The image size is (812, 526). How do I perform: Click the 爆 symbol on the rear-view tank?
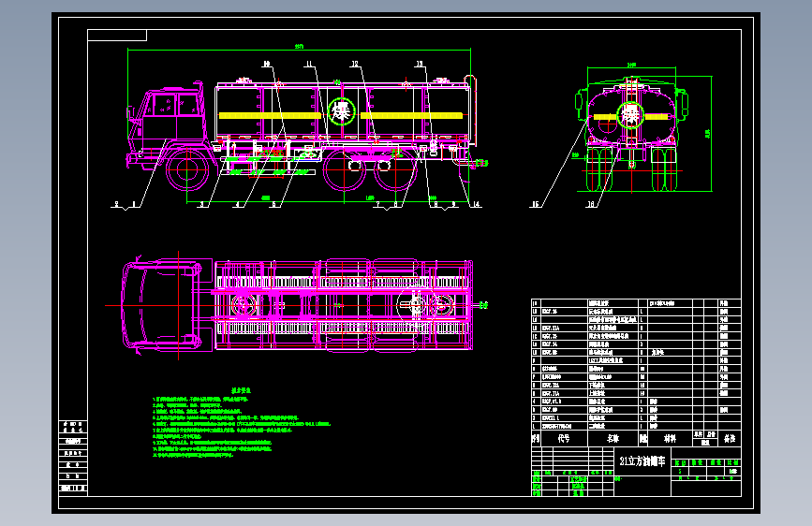[x=630, y=115]
